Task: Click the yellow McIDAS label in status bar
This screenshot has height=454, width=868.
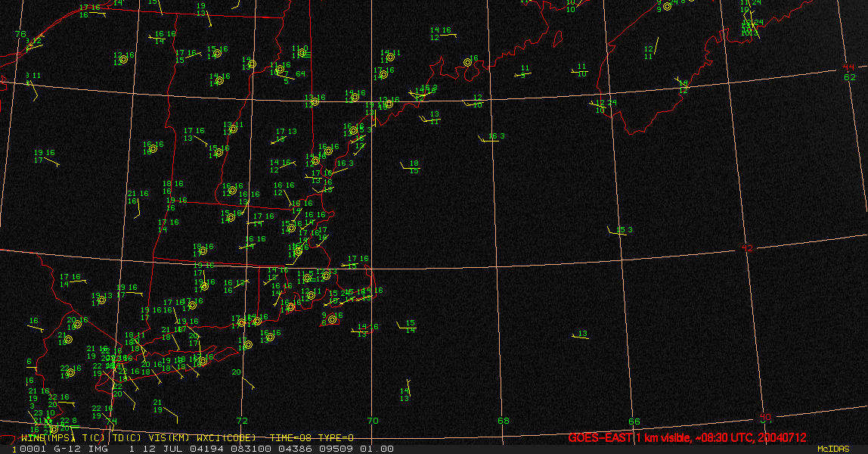Action: 833,449
